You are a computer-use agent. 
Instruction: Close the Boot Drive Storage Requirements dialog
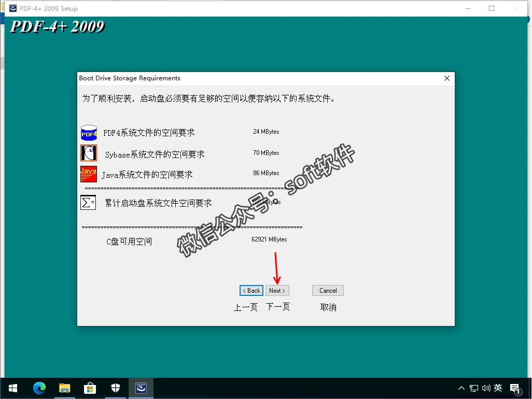pos(447,78)
